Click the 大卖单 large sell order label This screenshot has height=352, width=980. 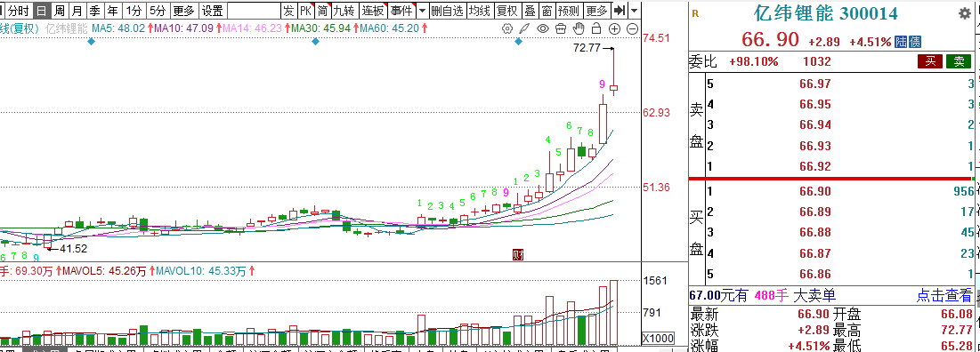coord(814,295)
